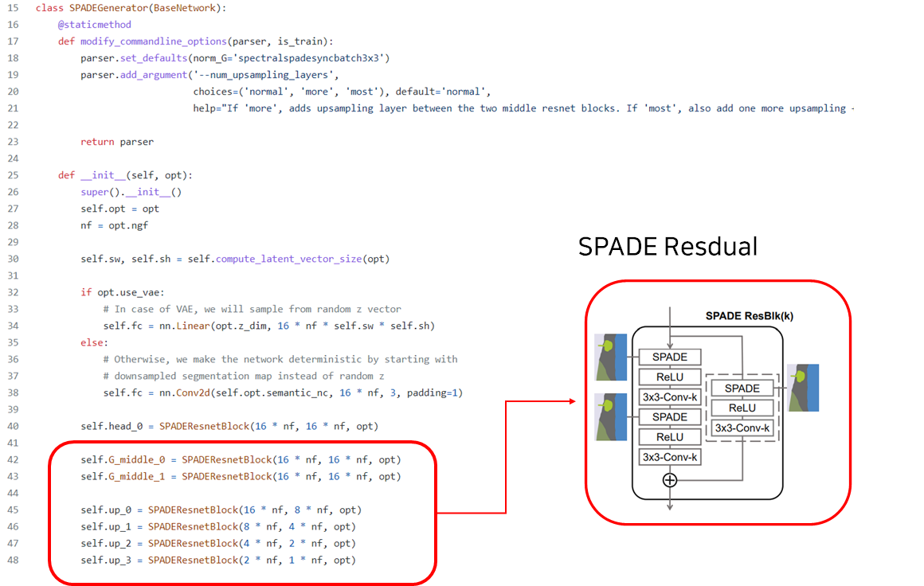Click the 'SPADE ResBlk(k)' diagram label

[x=750, y=316]
